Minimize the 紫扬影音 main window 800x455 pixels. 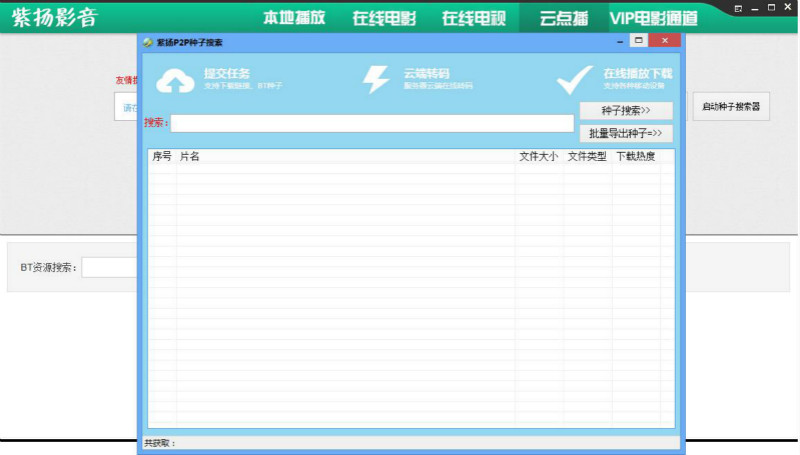pos(755,9)
